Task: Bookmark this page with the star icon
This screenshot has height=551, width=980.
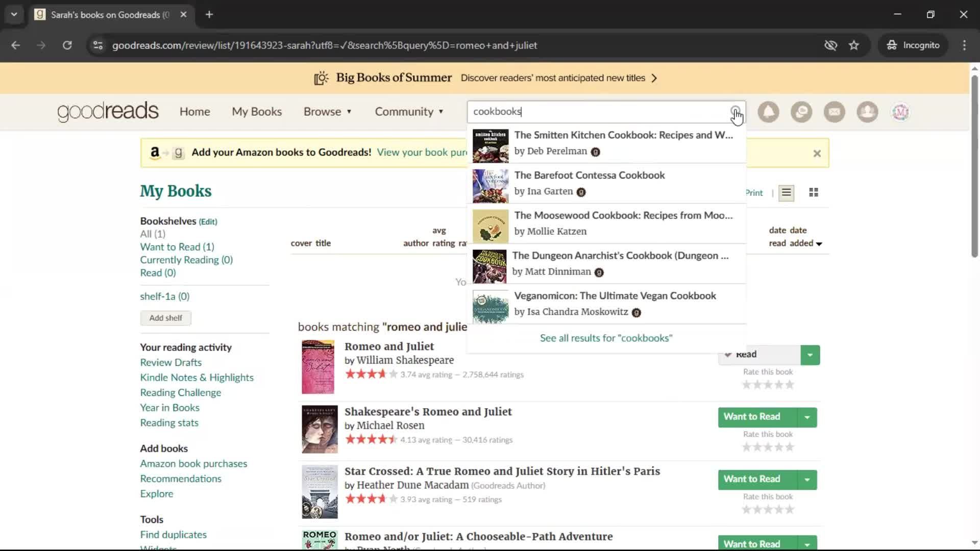Action: 854,45
